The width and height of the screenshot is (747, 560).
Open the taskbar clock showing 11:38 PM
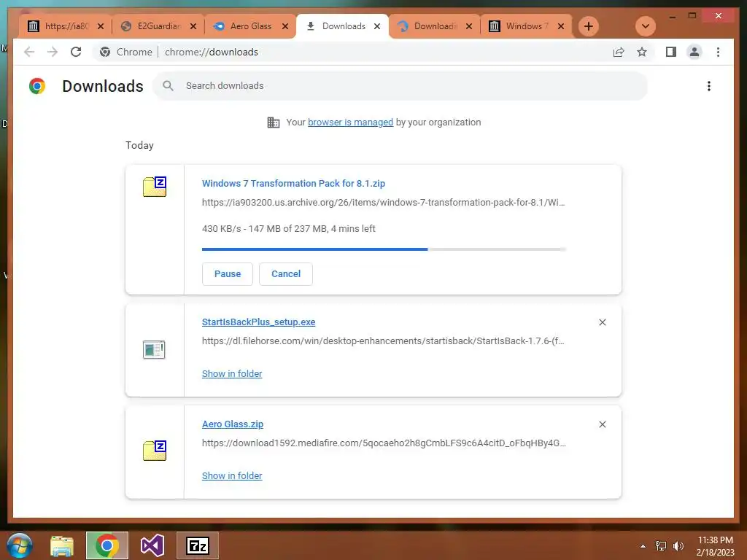click(x=716, y=546)
